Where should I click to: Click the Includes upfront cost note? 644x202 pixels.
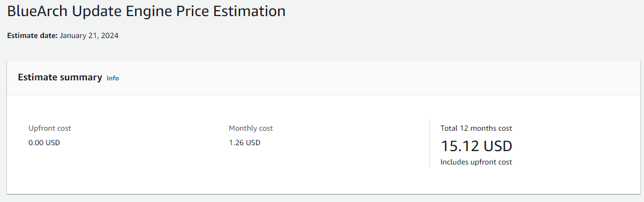476,162
